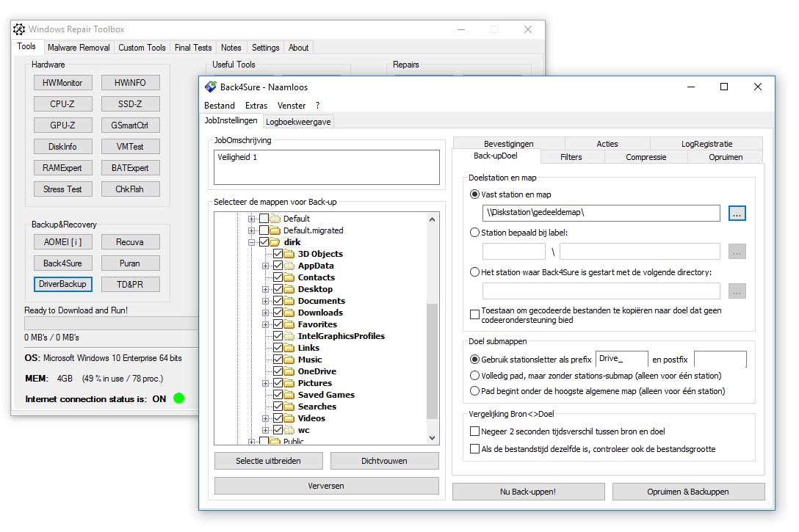This screenshot has width=799, height=532.
Task: Open the Filters tab
Action: [x=571, y=157]
